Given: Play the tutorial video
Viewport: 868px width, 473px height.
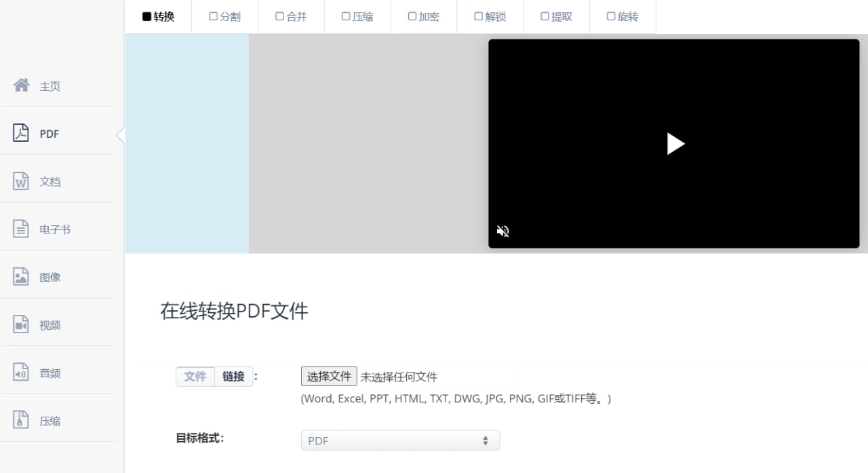Looking at the screenshot, I should [675, 143].
